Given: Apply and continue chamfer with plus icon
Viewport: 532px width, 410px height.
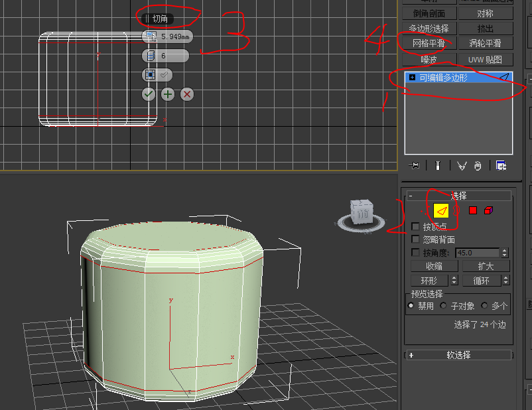Looking at the screenshot, I should click(168, 94).
